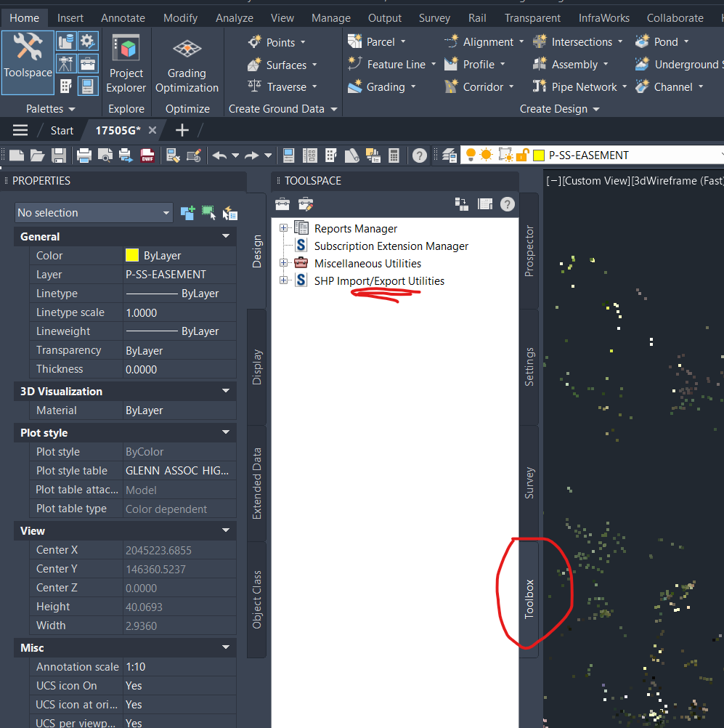
Task: Select Subscription Extension Manager item
Action: click(x=391, y=246)
